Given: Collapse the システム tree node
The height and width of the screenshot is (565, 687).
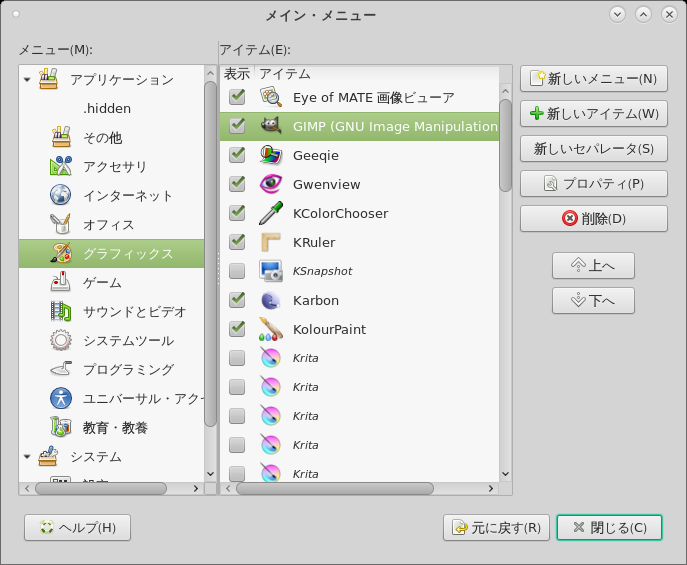Looking at the screenshot, I should tap(27, 456).
